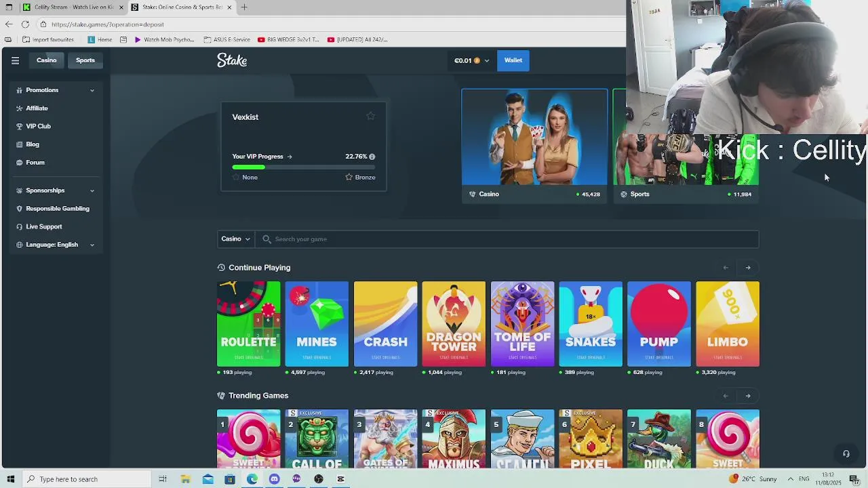Previous arrow for Trending Games row

[726, 396]
